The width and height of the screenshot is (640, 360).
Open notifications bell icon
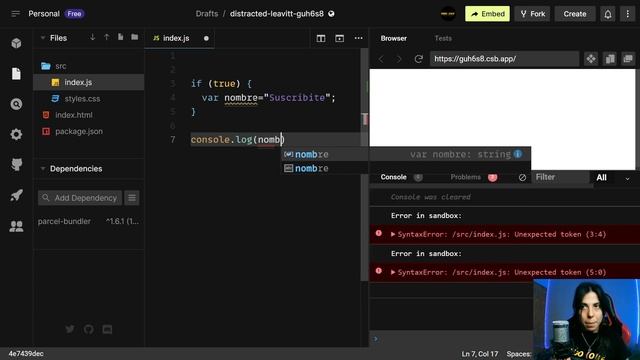point(608,14)
